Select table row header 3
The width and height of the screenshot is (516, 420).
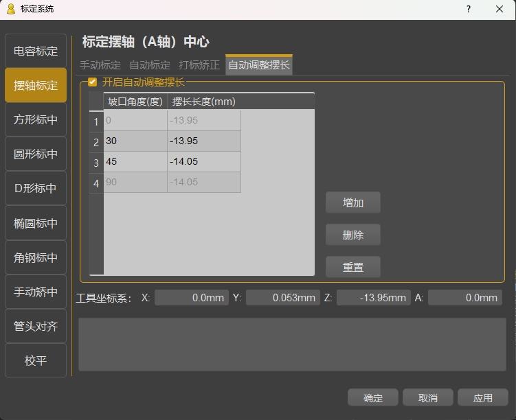[96, 163]
